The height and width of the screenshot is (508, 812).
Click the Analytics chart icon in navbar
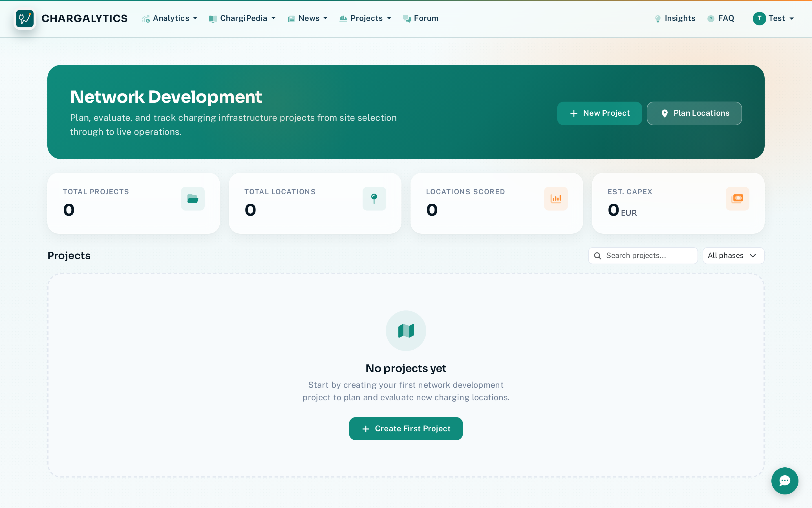point(146,19)
